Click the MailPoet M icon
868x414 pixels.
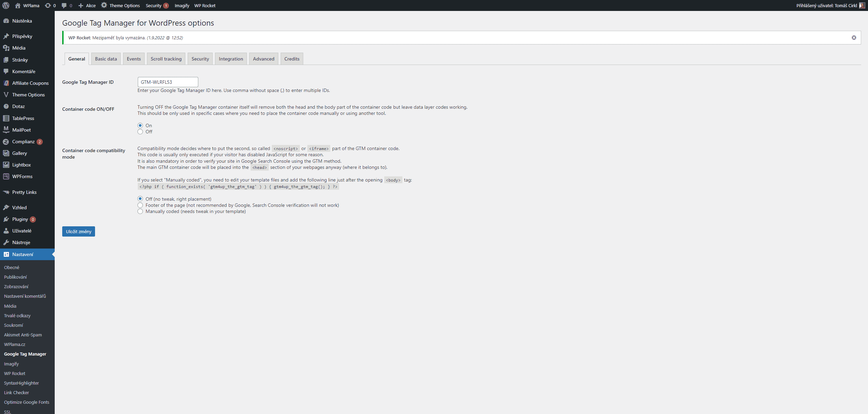click(6, 130)
